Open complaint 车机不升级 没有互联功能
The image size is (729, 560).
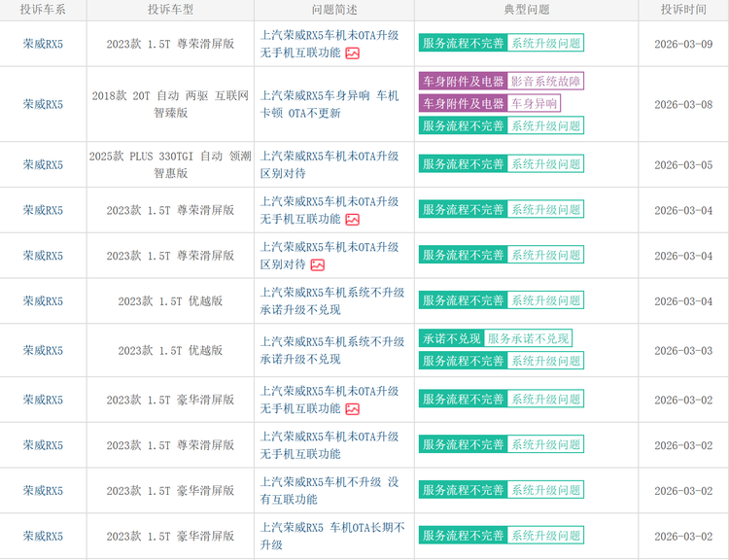(330, 490)
